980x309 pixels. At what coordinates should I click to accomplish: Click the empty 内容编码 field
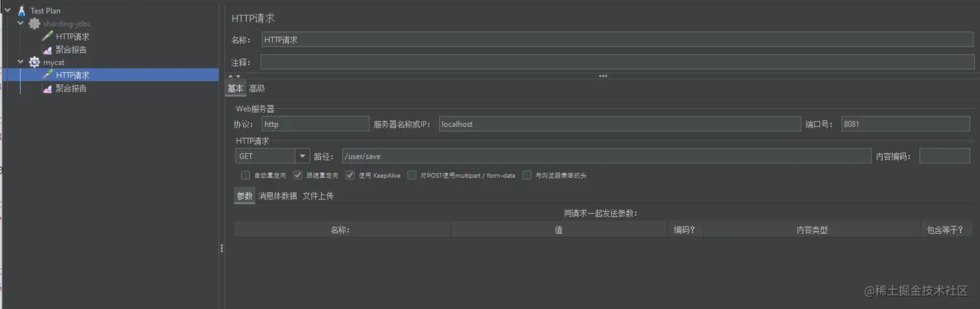[x=944, y=156]
